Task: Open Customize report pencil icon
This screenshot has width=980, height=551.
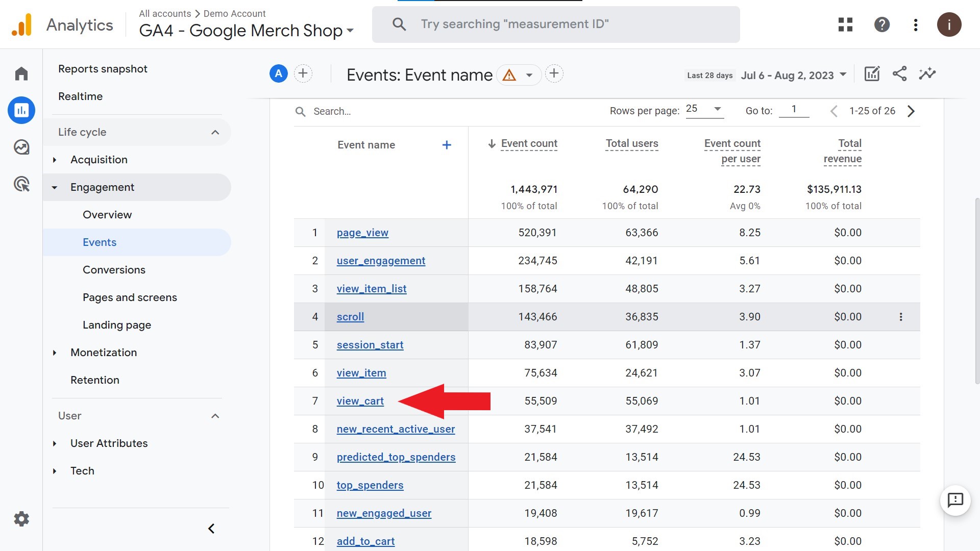Action: (872, 74)
